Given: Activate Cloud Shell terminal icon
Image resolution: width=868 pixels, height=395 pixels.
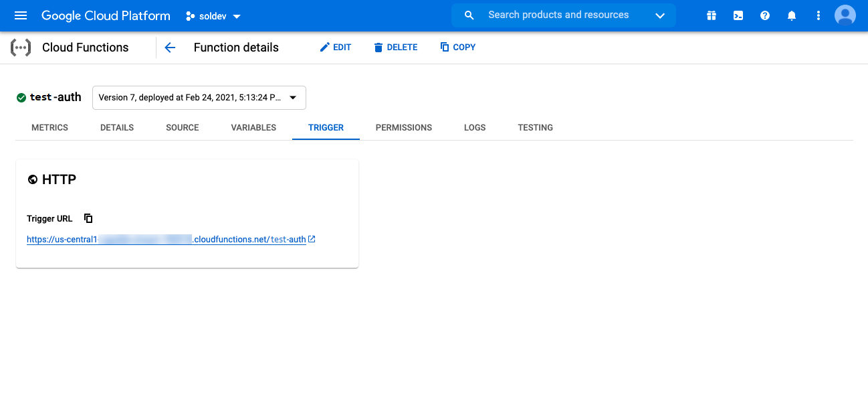Looking at the screenshot, I should [x=738, y=15].
